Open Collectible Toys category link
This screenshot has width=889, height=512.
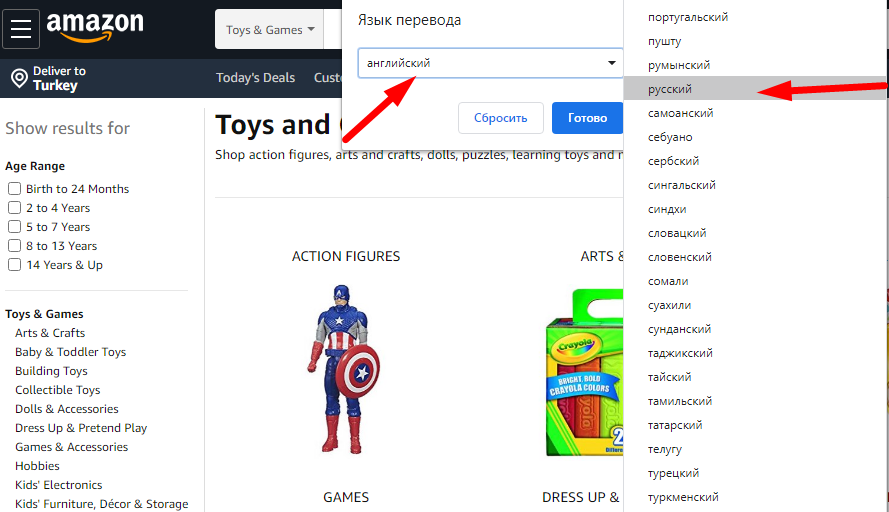click(x=57, y=390)
